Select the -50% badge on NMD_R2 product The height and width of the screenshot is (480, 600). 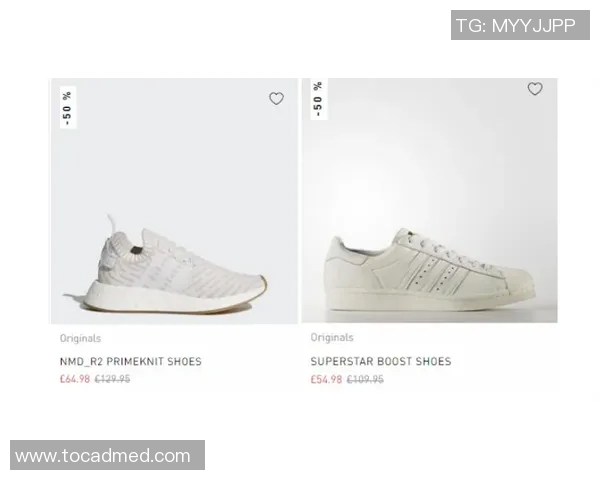tap(68, 108)
